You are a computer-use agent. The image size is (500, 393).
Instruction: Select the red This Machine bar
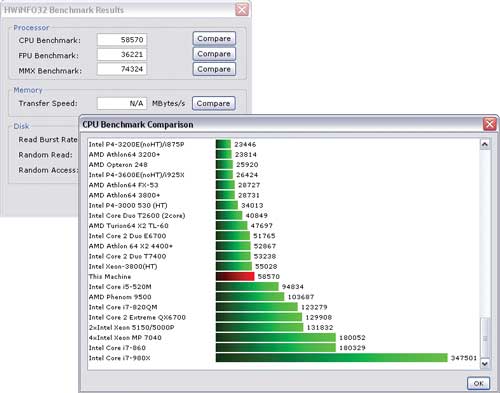pos(235,277)
